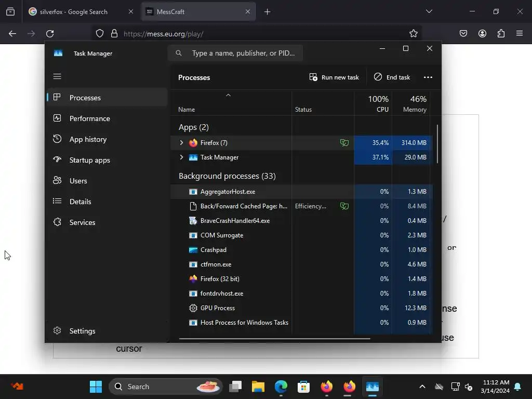Open the Firefox extensions puzzle icon
This screenshot has width=532, height=399.
501,33
